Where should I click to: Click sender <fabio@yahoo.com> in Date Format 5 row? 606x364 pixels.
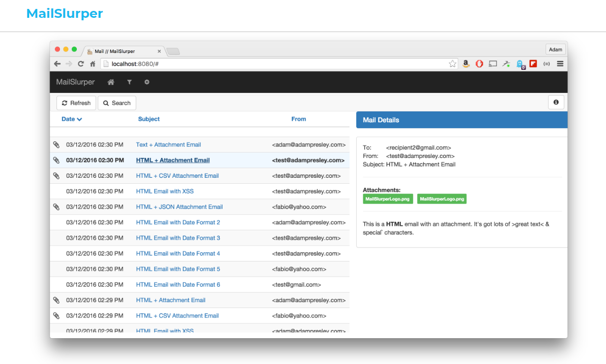coord(299,269)
